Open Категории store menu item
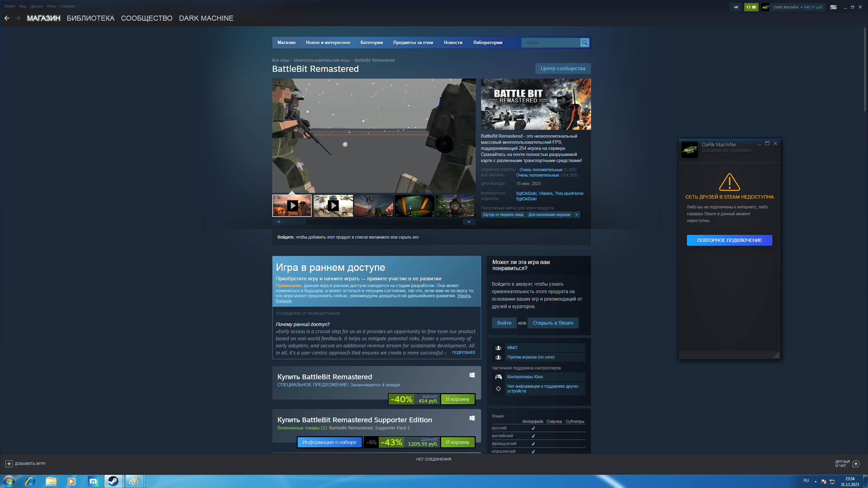The height and width of the screenshot is (488, 868). (371, 43)
